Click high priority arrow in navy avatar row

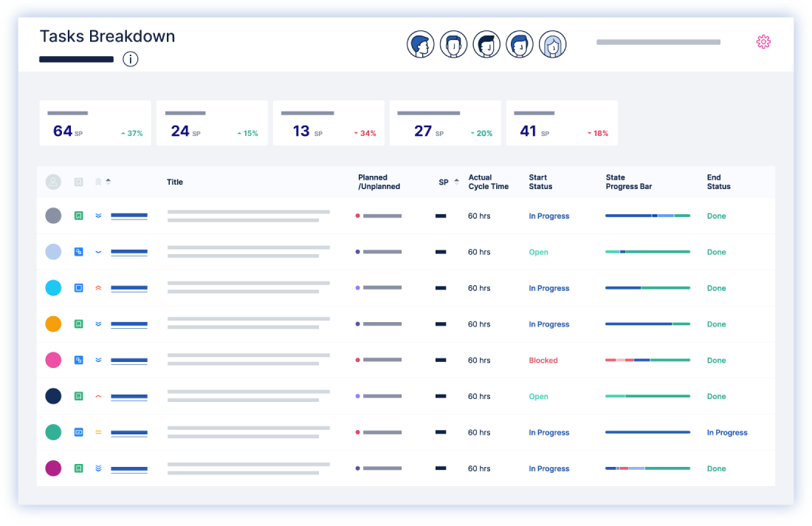click(98, 397)
